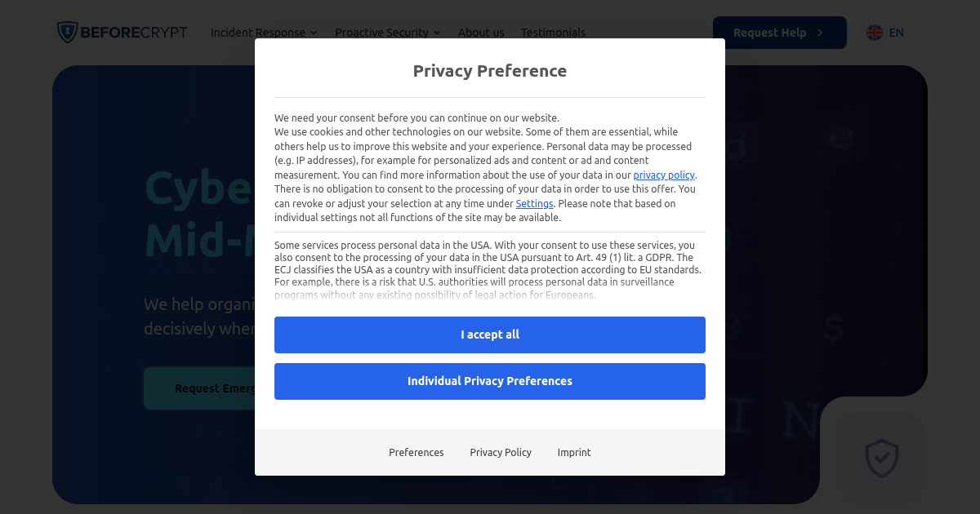Click the Settings link in the consent text
The image size is (980, 514).
(534, 203)
